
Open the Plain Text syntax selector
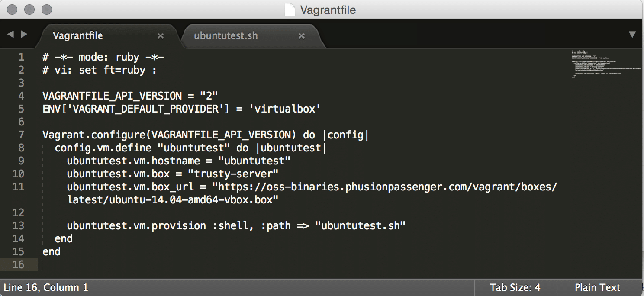coord(597,287)
